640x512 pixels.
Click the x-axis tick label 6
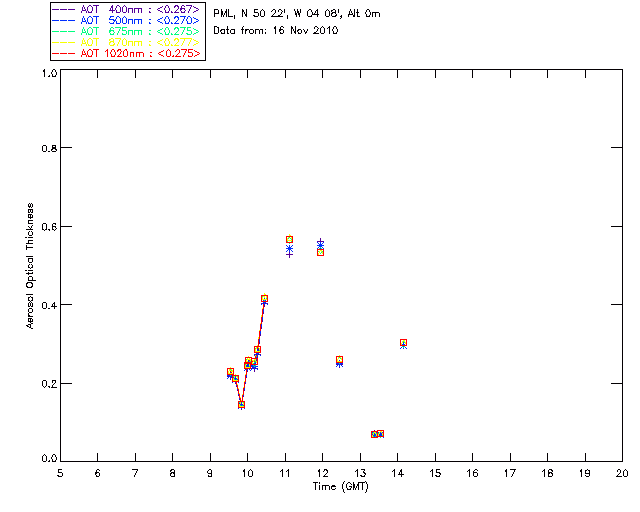98,474
